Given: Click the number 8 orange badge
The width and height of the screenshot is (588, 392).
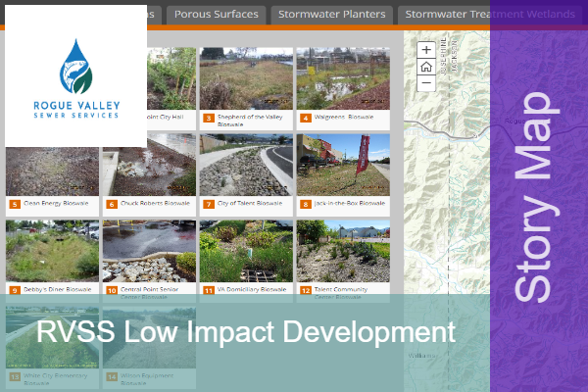Looking at the screenshot, I should coord(306,205).
